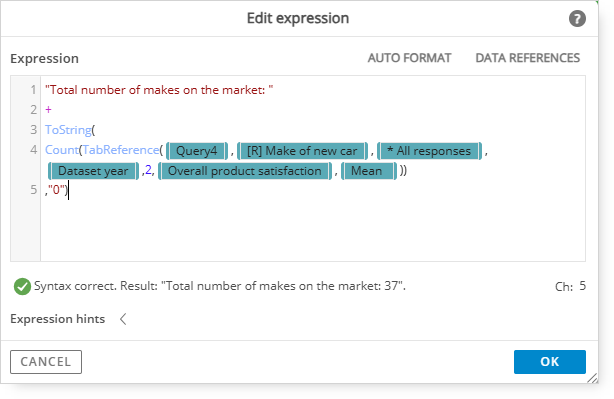Click the TabReference function name
This screenshot has height=399, width=614.
(x=121, y=150)
